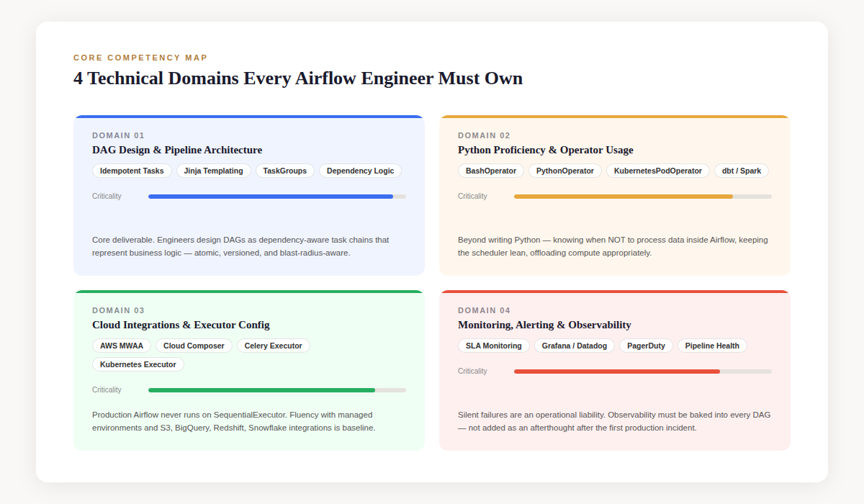Click the Criticality label in Domain 02
This screenshot has height=504, width=864.
pos(472,196)
